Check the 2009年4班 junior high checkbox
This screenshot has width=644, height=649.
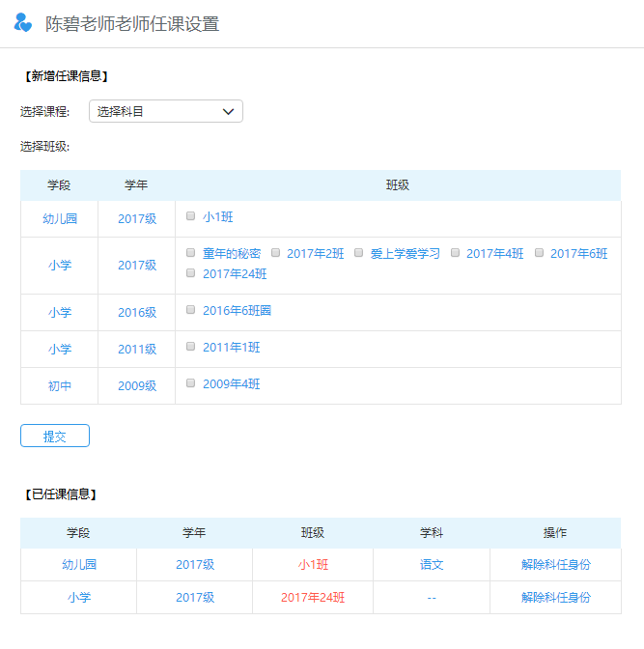[191, 383]
